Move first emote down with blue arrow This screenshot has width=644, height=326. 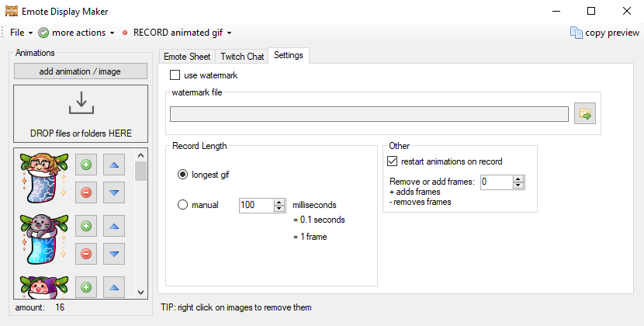[115, 192]
